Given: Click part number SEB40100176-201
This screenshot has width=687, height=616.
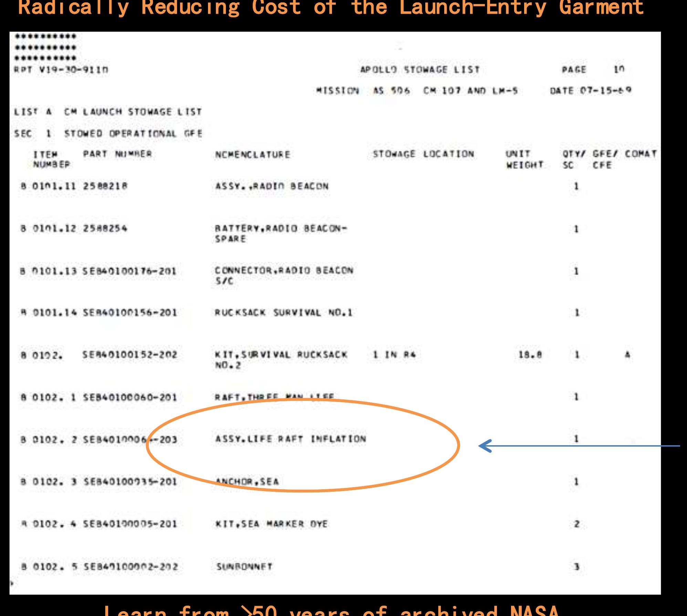Looking at the screenshot, I should [x=129, y=271].
